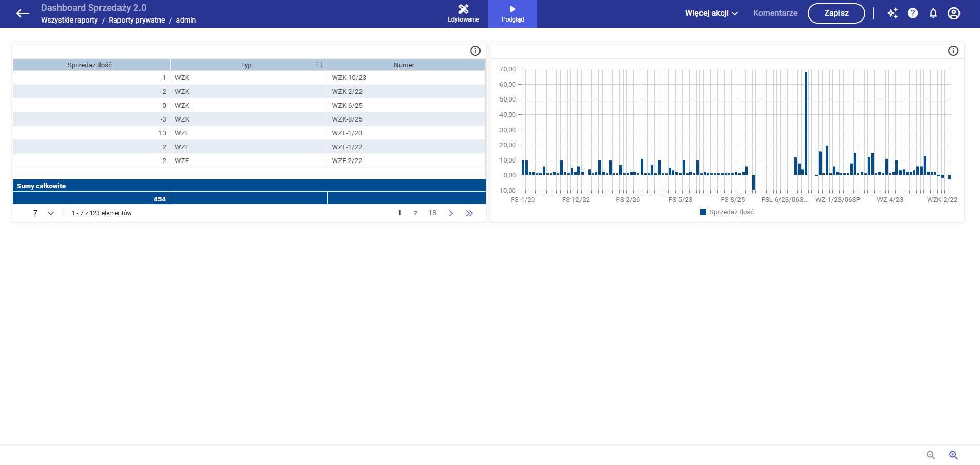
Task: Zoom out with the magnifier icon
Action: (931, 455)
